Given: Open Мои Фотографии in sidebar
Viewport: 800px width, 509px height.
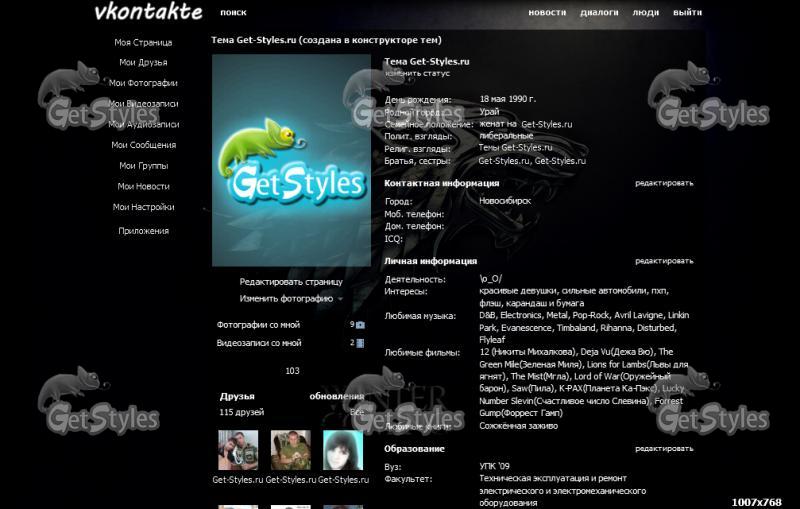Looking at the screenshot, I should [143, 83].
